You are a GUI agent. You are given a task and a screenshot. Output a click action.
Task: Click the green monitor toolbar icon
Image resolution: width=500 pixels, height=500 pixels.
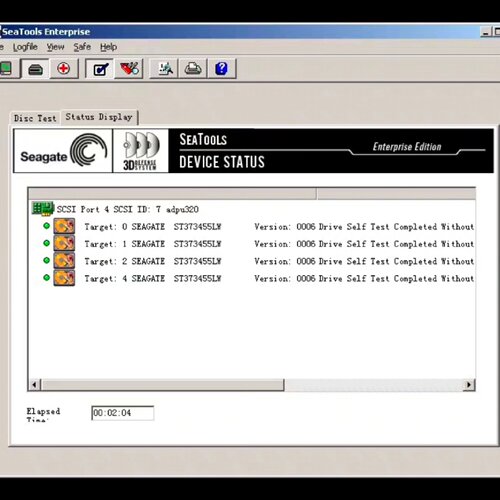(x=7, y=69)
